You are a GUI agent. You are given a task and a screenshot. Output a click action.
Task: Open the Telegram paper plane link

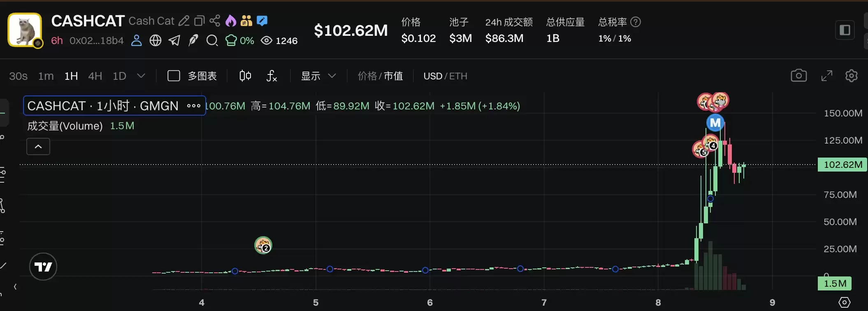(174, 40)
